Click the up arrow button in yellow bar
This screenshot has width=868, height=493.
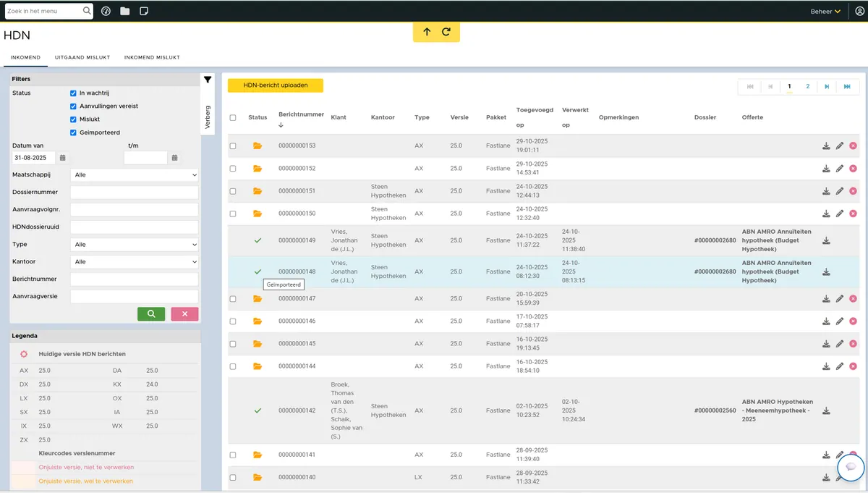(427, 32)
